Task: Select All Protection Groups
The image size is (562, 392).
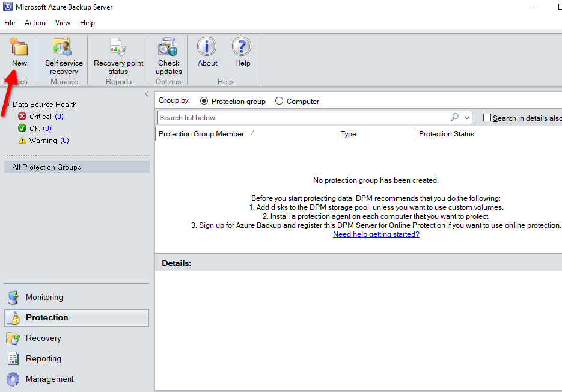Action: (x=77, y=167)
